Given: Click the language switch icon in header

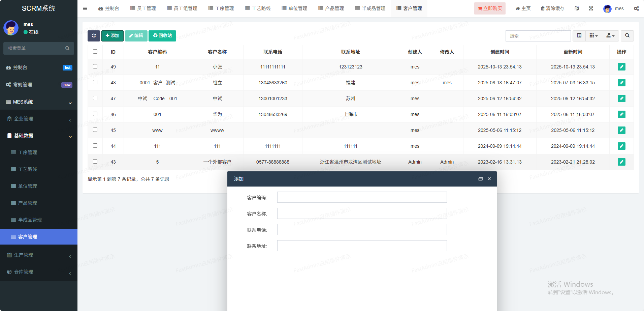Looking at the screenshot, I should (x=577, y=8).
